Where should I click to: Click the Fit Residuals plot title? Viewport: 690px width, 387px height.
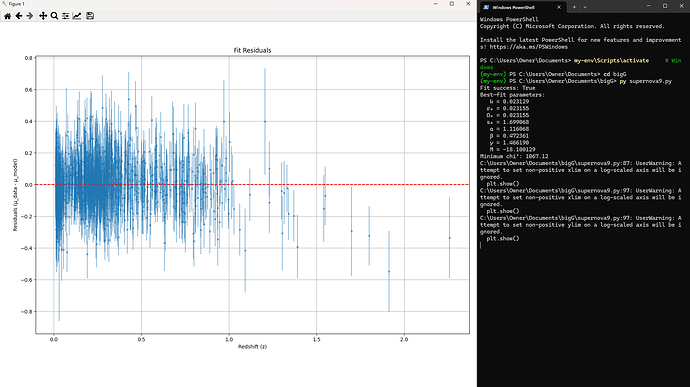[x=252, y=50]
